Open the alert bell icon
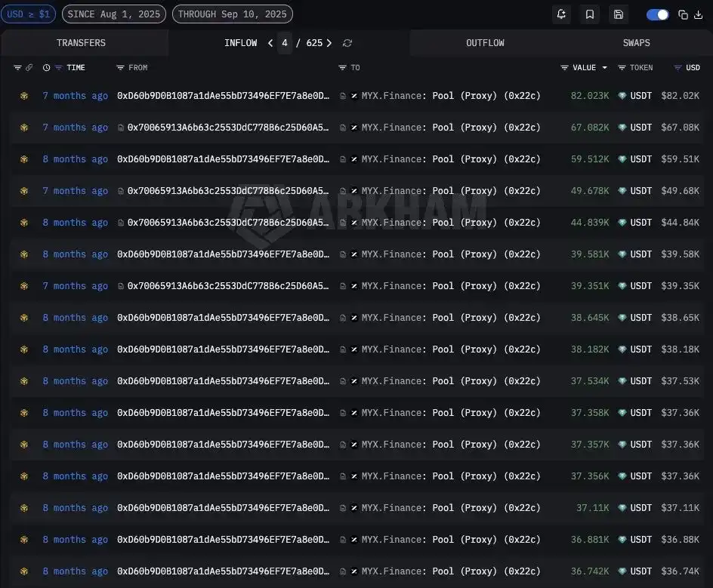 tap(562, 14)
